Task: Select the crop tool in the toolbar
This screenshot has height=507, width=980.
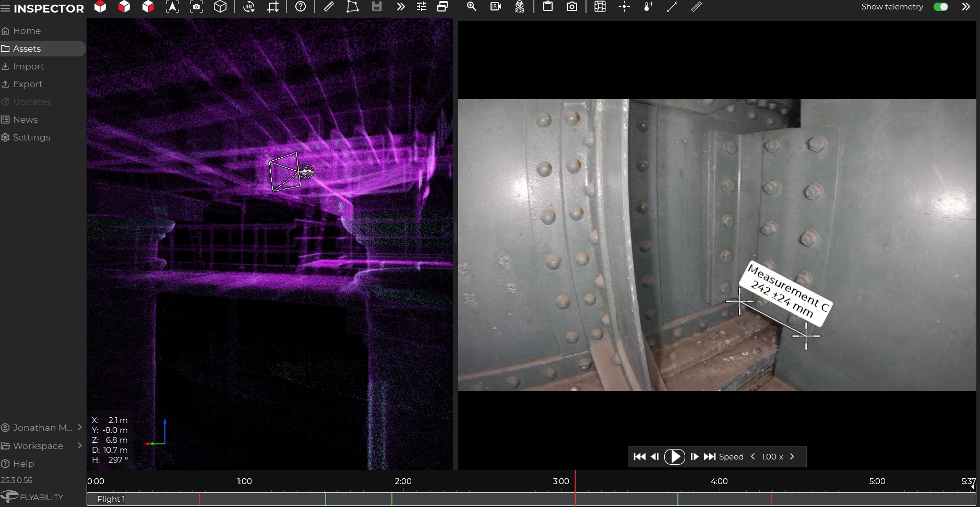Action: pos(273,7)
